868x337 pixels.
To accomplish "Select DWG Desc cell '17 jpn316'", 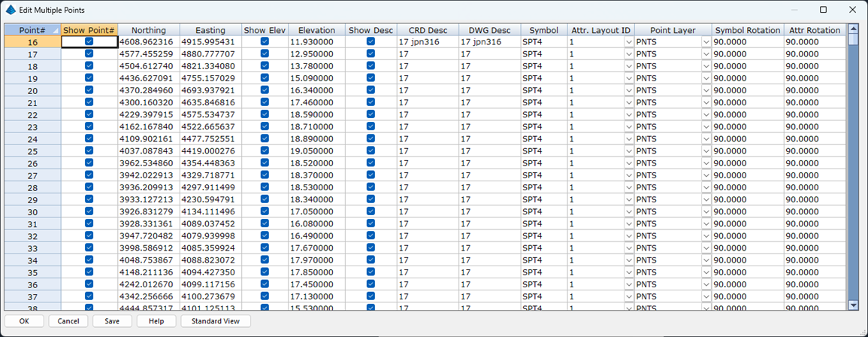I will click(488, 41).
